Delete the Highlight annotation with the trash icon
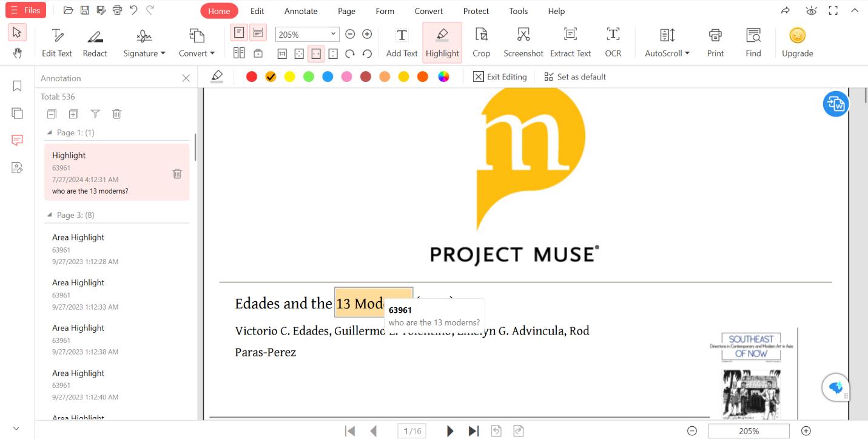This screenshot has height=439, width=868. pos(177,173)
